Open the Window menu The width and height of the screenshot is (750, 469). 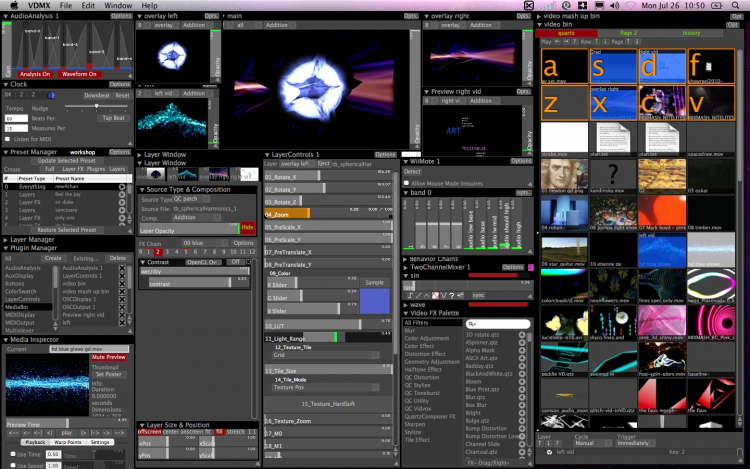pyautogui.click(x=117, y=5)
